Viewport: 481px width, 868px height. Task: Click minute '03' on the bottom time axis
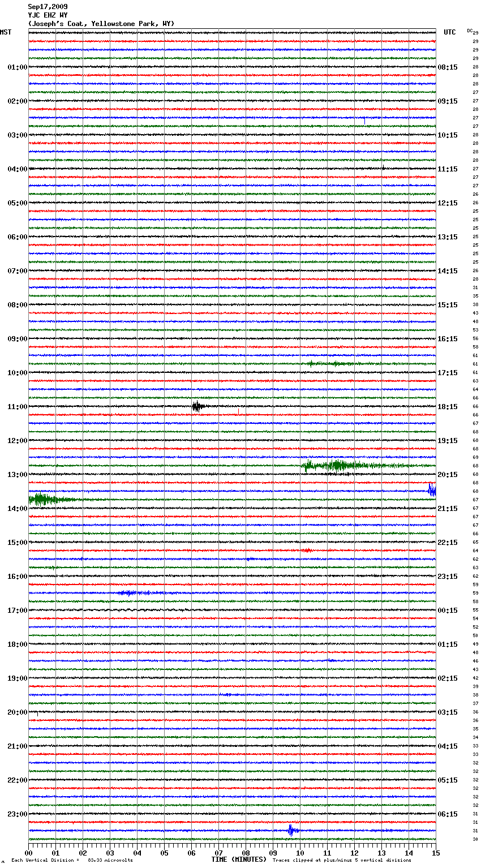[110, 853]
